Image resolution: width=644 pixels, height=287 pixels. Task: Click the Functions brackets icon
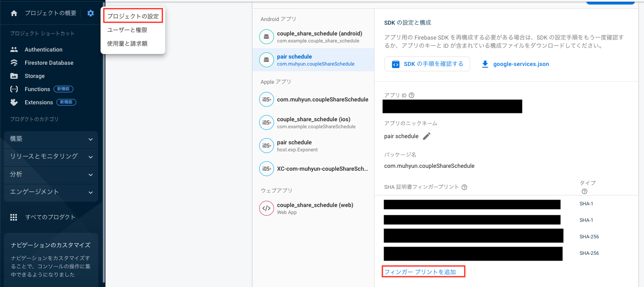pyautogui.click(x=14, y=89)
